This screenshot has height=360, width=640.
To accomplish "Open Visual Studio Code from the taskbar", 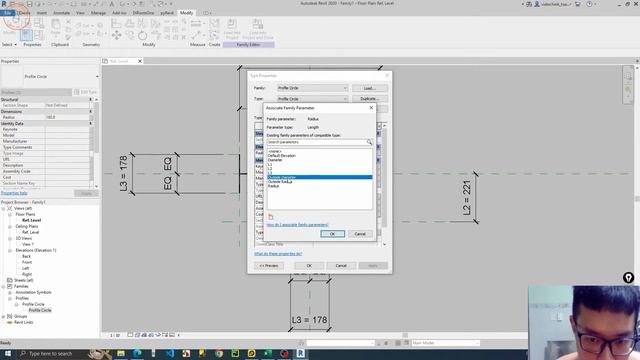I will [x=170, y=353].
